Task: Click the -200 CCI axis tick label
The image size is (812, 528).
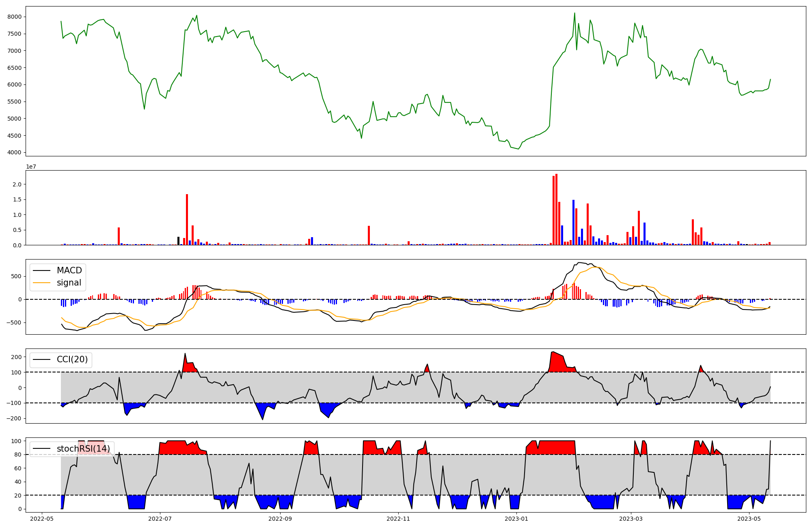Action: pyautogui.click(x=14, y=418)
